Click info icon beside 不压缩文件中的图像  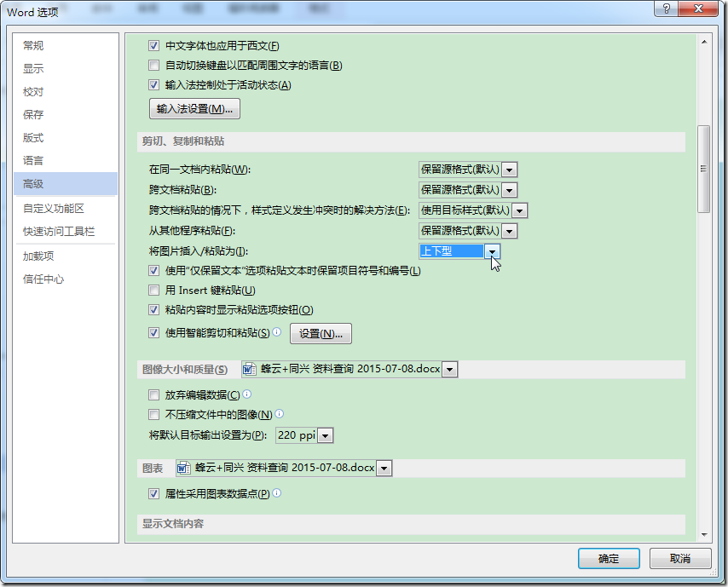click(x=280, y=413)
